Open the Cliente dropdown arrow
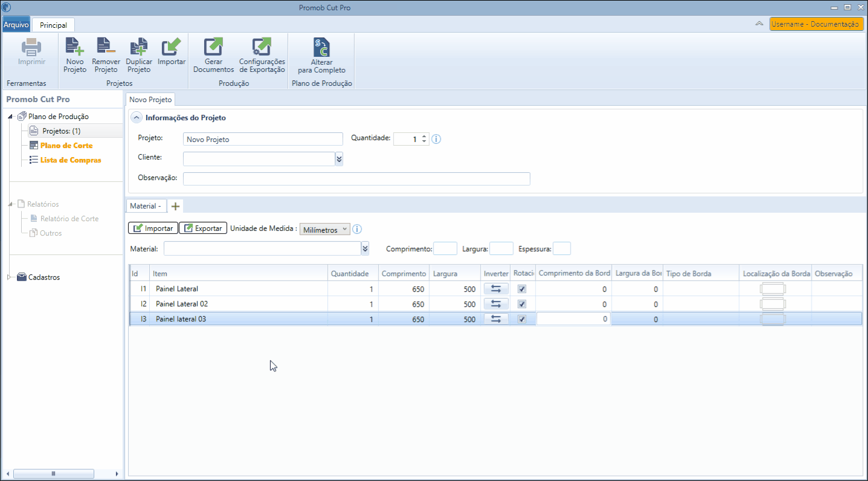Image resolution: width=868 pixels, height=481 pixels. [339, 158]
